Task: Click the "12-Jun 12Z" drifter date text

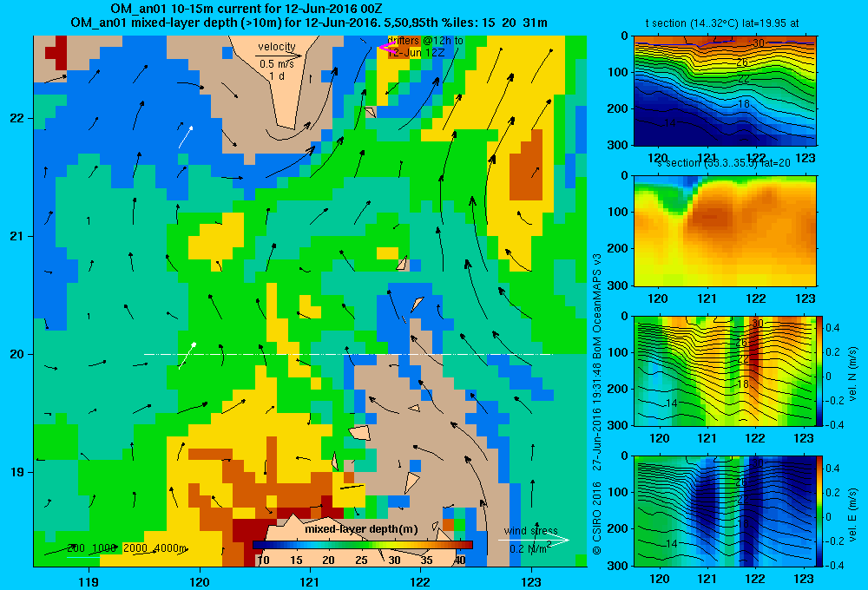Action: [416, 53]
